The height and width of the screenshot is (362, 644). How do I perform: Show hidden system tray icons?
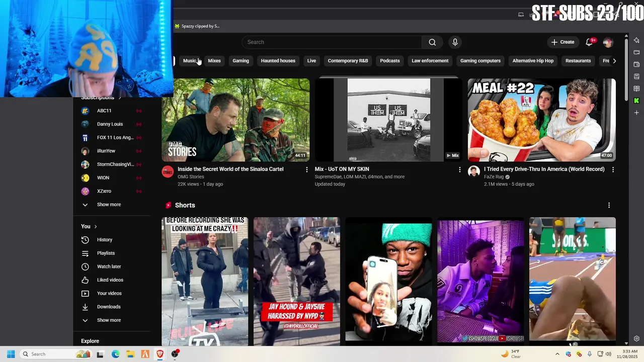click(557, 354)
